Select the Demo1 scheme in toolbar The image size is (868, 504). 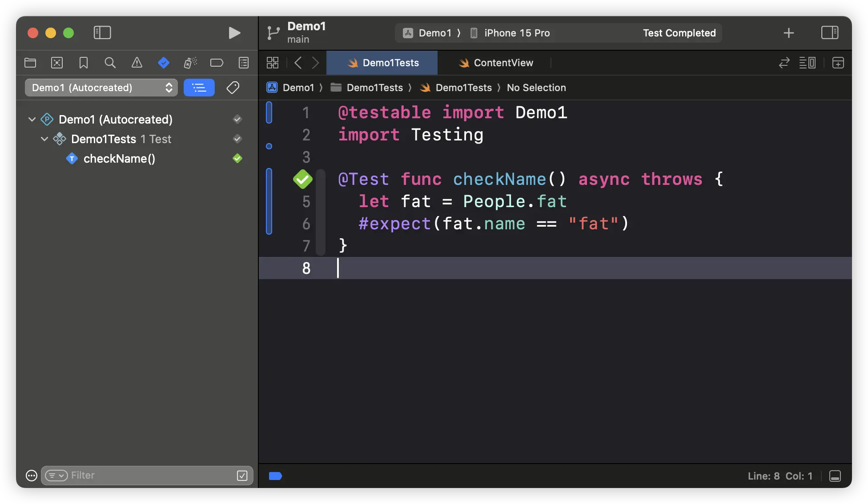click(427, 33)
